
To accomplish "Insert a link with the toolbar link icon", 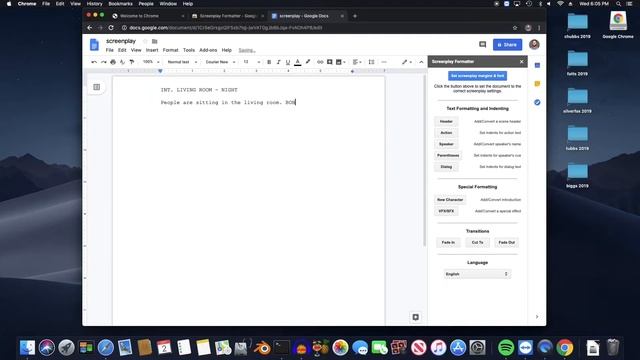I will pos(320,62).
